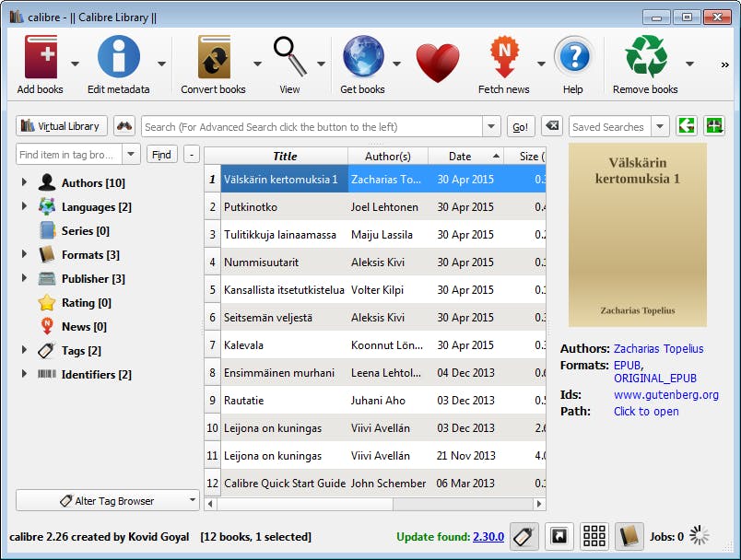Click the Get books globe icon
The image size is (741, 560).
coord(363,57)
